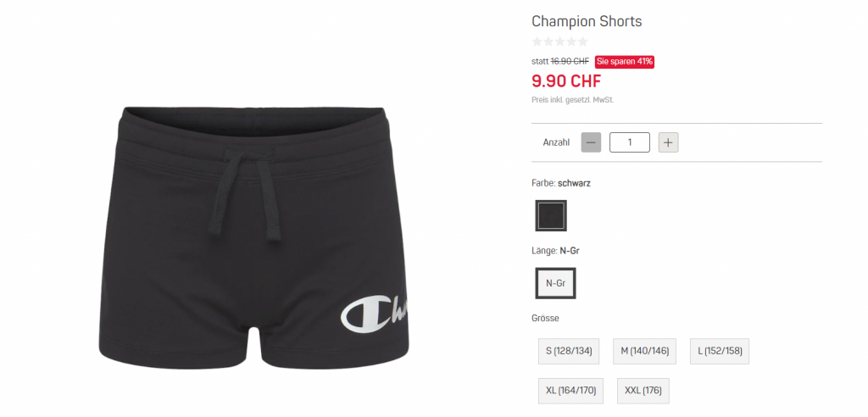Choose the N-Gr length option
The height and width of the screenshot is (417, 868).
point(555,283)
